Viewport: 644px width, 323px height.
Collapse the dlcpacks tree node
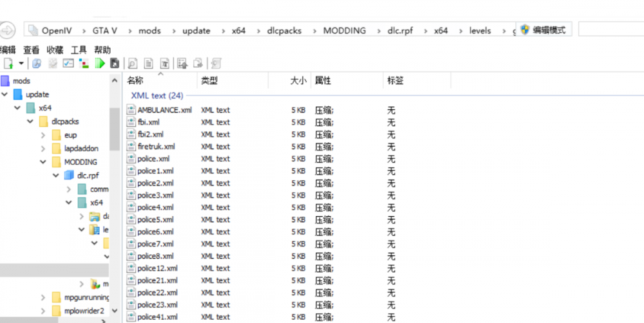click(x=30, y=122)
